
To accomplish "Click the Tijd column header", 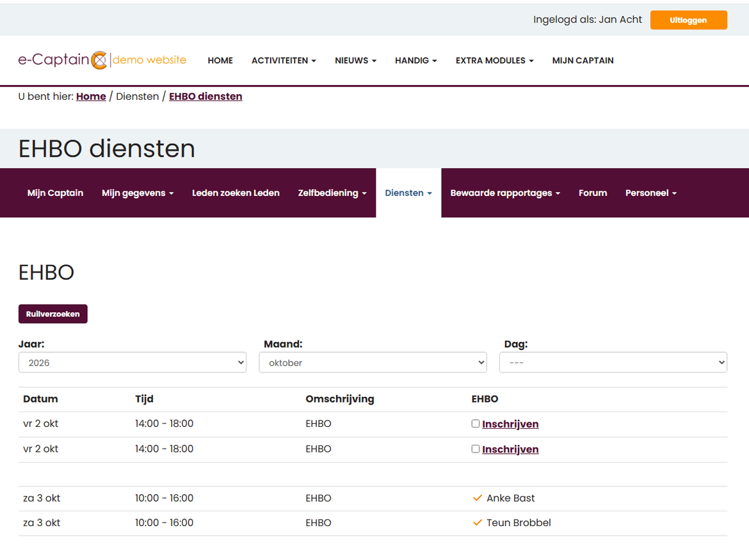I will coord(144,399).
